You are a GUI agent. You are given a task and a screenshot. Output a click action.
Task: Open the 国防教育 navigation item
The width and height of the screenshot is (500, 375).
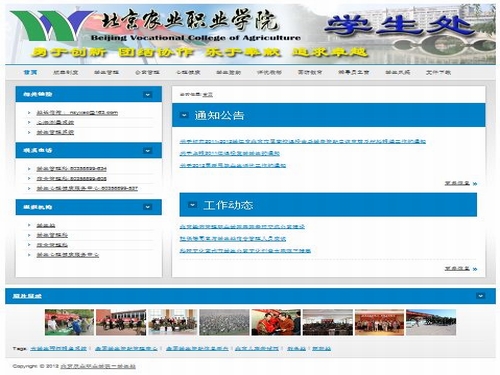[310, 72]
